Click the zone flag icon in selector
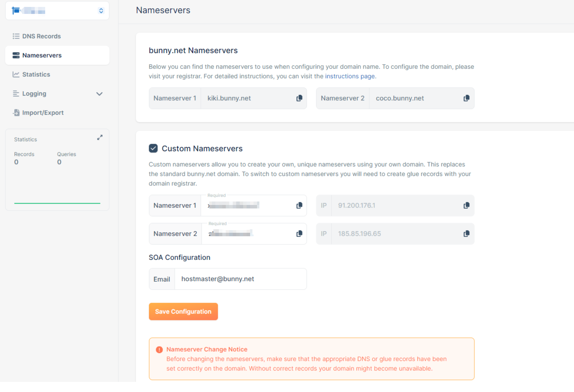This screenshot has width=574, height=392. [16, 11]
